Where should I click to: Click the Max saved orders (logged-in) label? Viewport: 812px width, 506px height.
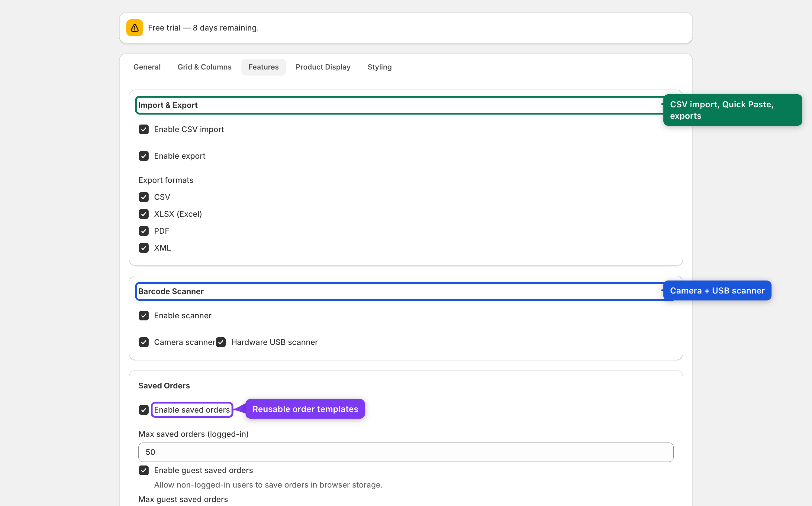[193, 434]
